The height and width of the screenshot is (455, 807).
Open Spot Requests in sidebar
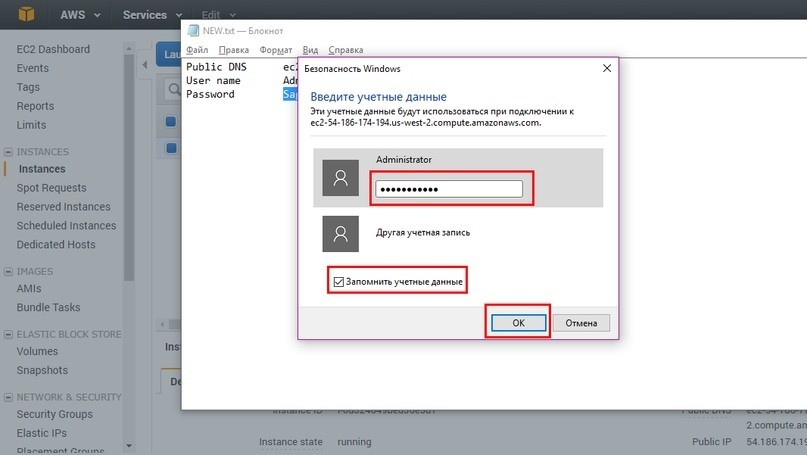pyautogui.click(x=51, y=188)
